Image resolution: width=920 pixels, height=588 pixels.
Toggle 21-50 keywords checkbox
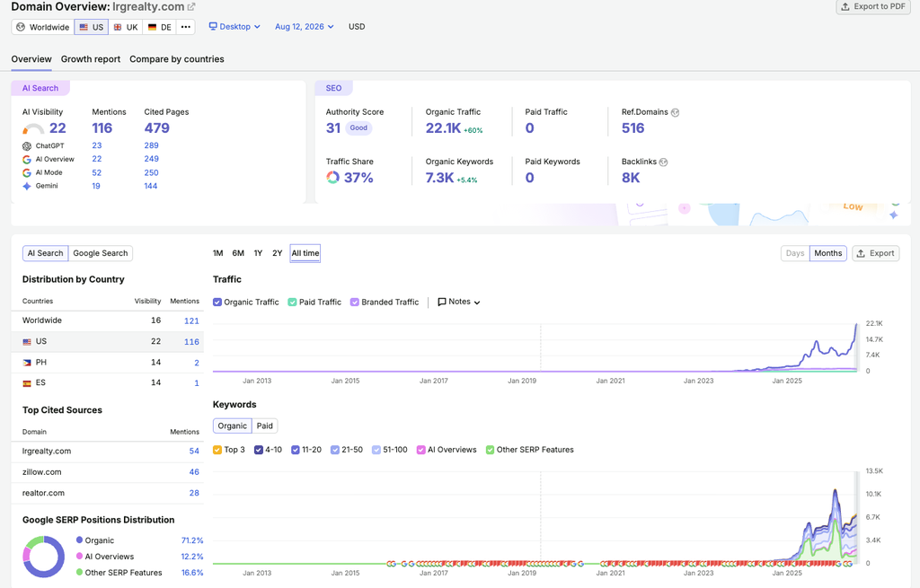334,450
